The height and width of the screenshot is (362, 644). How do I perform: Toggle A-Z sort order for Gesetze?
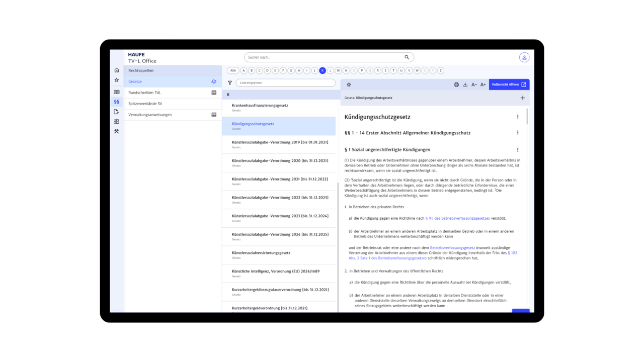click(214, 81)
